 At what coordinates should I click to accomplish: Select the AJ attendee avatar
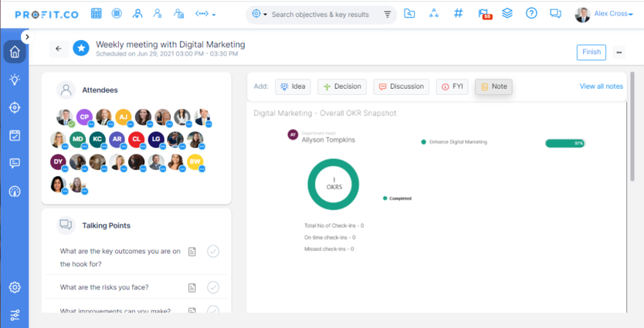124,117
